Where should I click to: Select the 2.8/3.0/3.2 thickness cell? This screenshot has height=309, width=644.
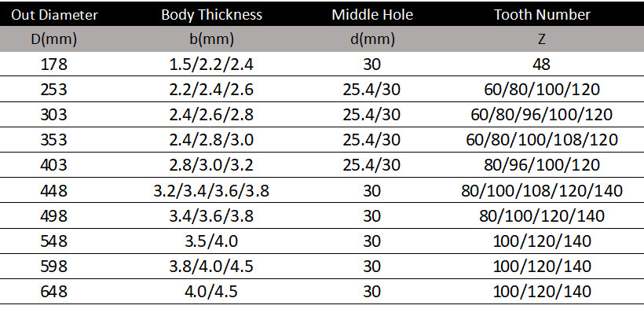[211, 165]
